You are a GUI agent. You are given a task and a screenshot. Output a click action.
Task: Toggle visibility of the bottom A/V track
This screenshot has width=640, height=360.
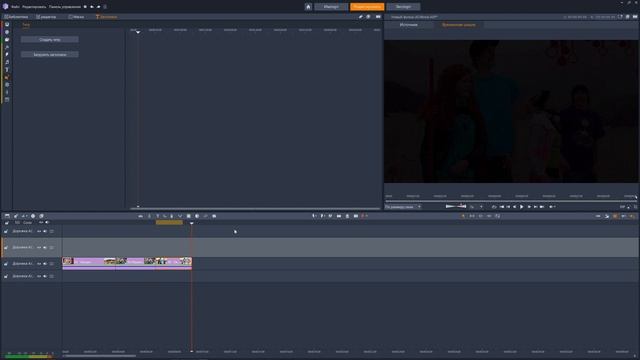(39, 276)
